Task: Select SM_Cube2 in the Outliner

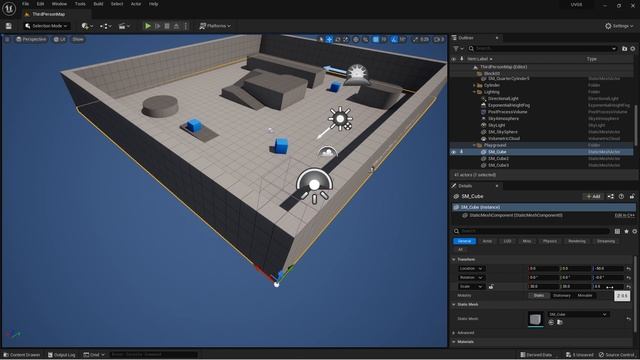Action: pyautogui.click(x=498, y=158)
